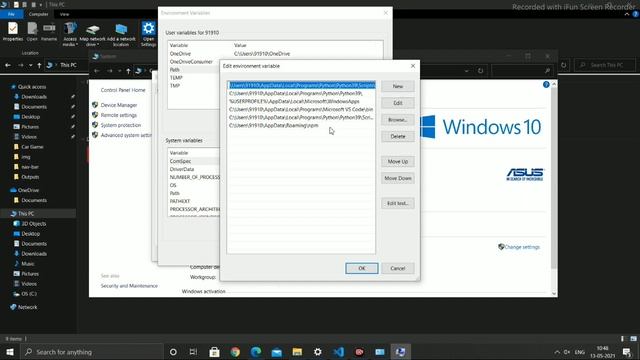Select Quick access in navigation pane
Image resolution: width=640 pixels, height=360 pixels.
point(32,87)
